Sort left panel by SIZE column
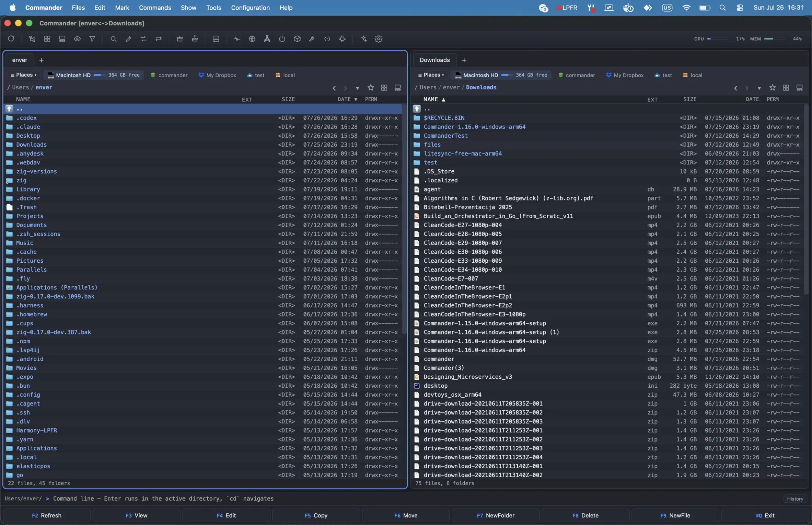 (x=288, y=99)
